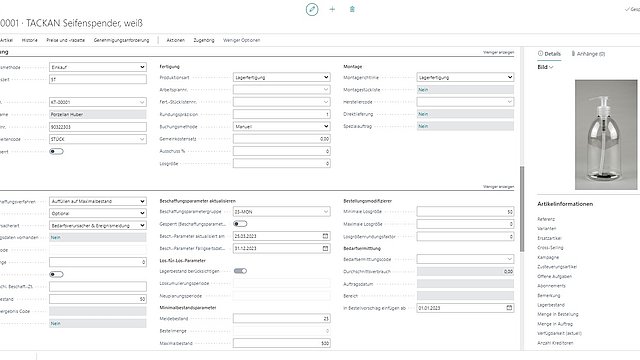Open the Zusteuerungsartikel link
Screen dimensions: 640x360
point(557,267)
